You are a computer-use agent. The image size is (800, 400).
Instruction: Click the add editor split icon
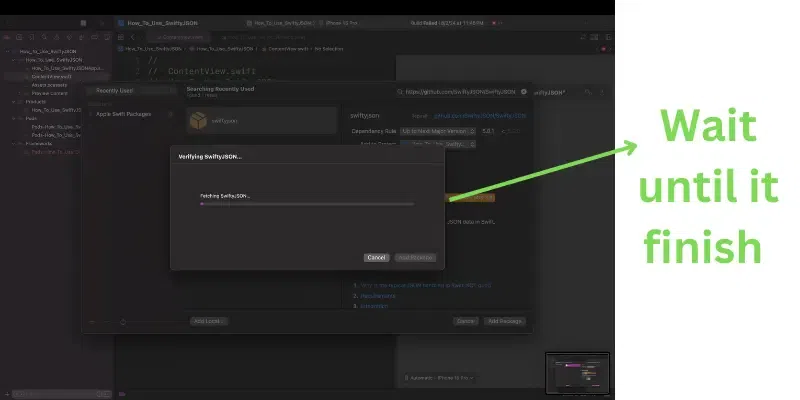608,37
